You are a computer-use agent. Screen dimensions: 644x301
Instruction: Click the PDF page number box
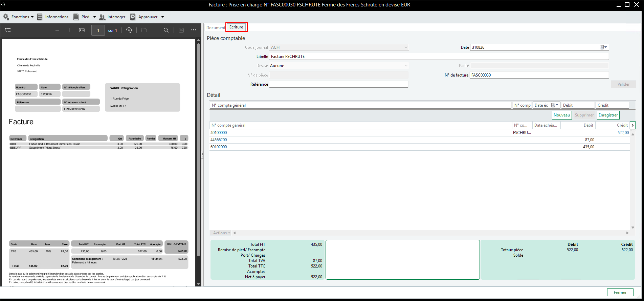tap(98, 30)
